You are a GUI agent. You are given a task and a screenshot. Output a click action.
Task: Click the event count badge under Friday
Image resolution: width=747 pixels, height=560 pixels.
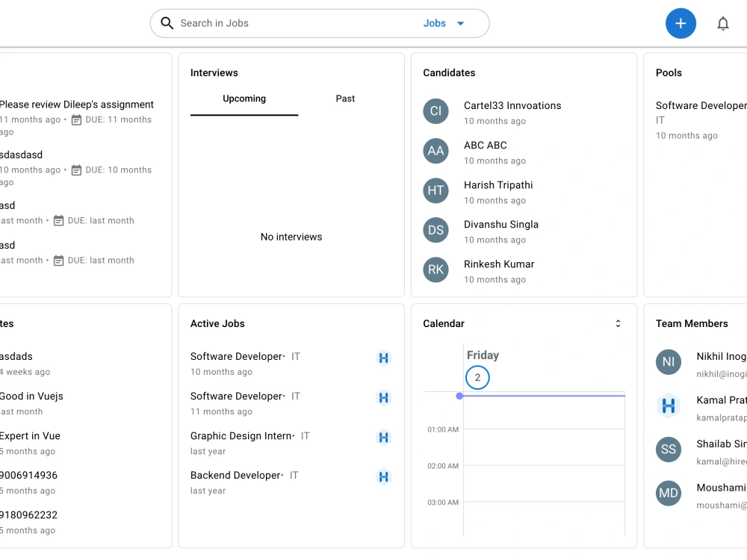click(478, 378)
